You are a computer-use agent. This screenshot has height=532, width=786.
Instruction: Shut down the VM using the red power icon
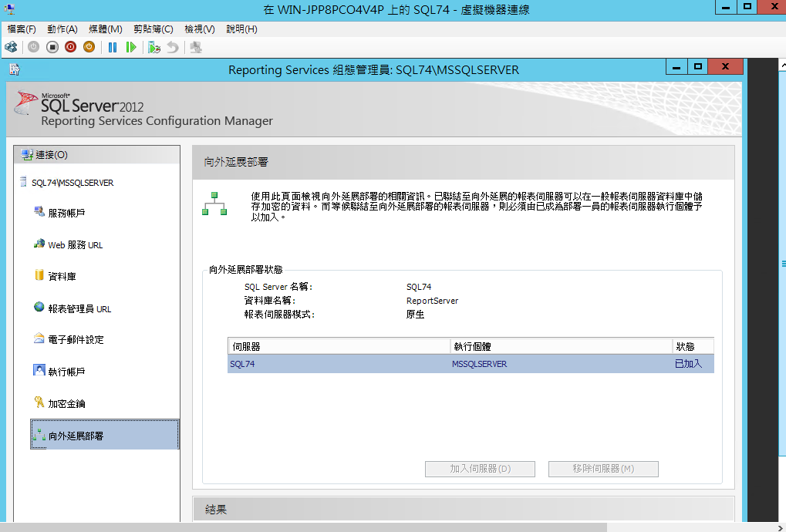[x=71, y=47]
